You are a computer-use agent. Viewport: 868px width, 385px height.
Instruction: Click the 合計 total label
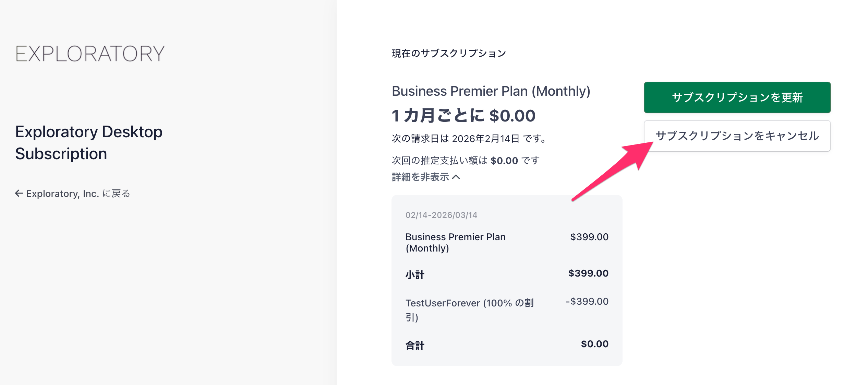(415, 345)
